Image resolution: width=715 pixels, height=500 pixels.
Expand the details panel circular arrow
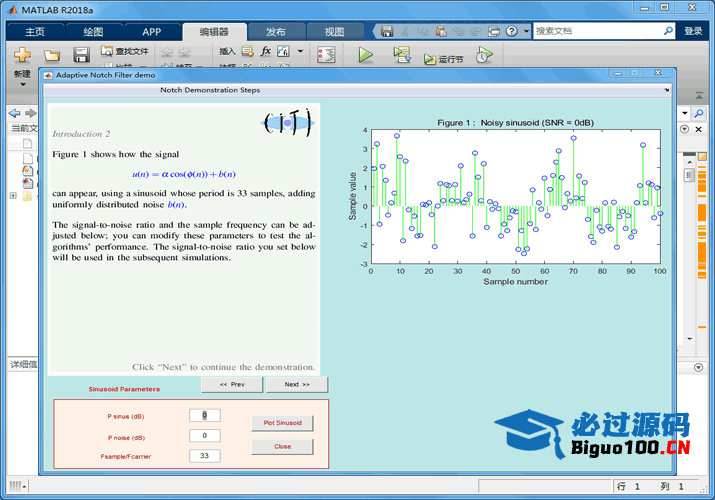pyautogui.click(x=698, y=367)
